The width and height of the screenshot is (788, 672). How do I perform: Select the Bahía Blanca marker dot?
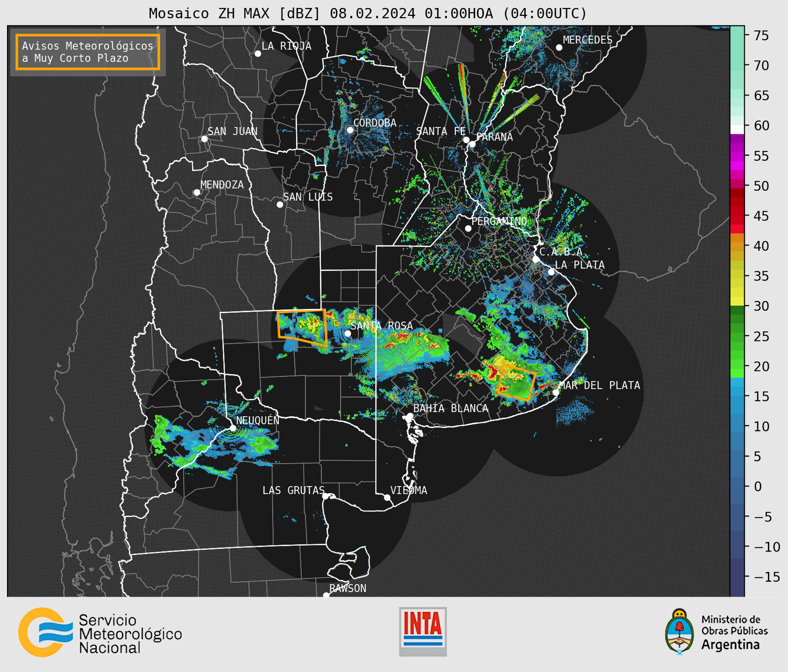click(x=410, y=415)
